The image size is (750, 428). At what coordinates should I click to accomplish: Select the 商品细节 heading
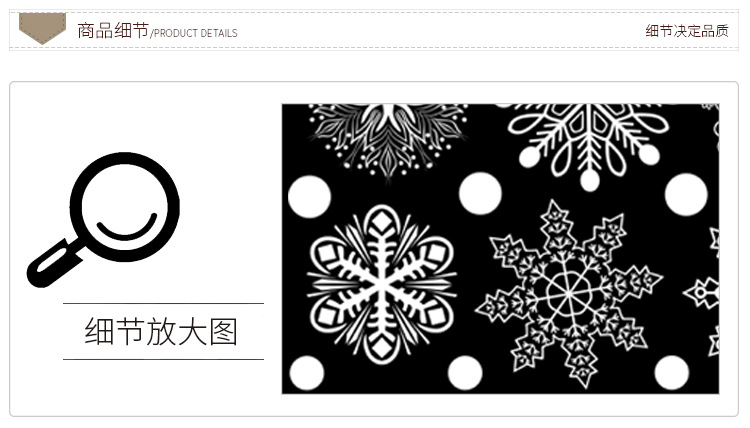[113, 31]
